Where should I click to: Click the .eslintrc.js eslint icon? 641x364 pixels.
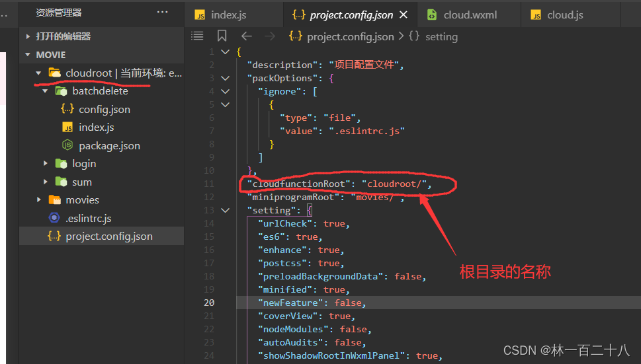point(54,217)
